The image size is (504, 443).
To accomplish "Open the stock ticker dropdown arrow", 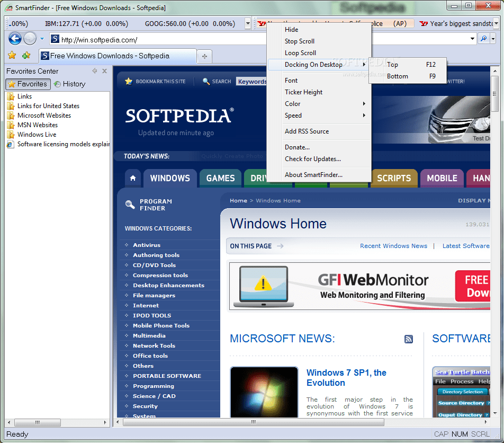I will point(247,23).
